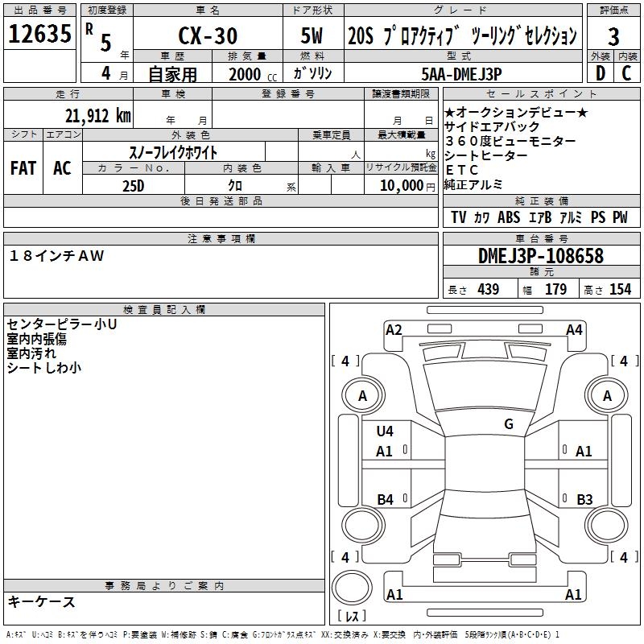
Task: Click the サイドエアバック sales point
Action: (x=492, y=126)
